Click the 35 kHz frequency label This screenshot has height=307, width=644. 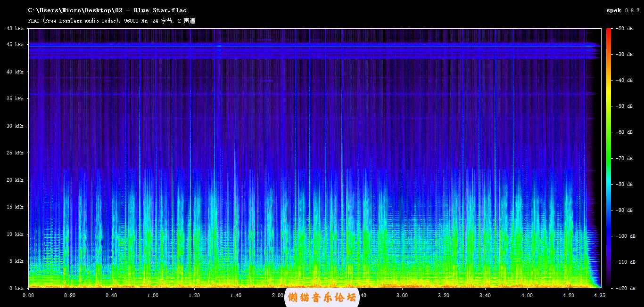tap(15, 99)
